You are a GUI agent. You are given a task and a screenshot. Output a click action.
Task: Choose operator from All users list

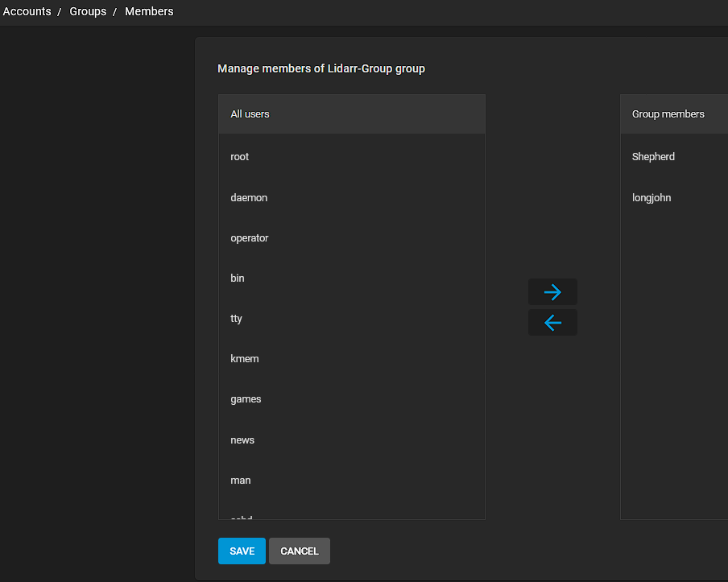click(351, 238)
